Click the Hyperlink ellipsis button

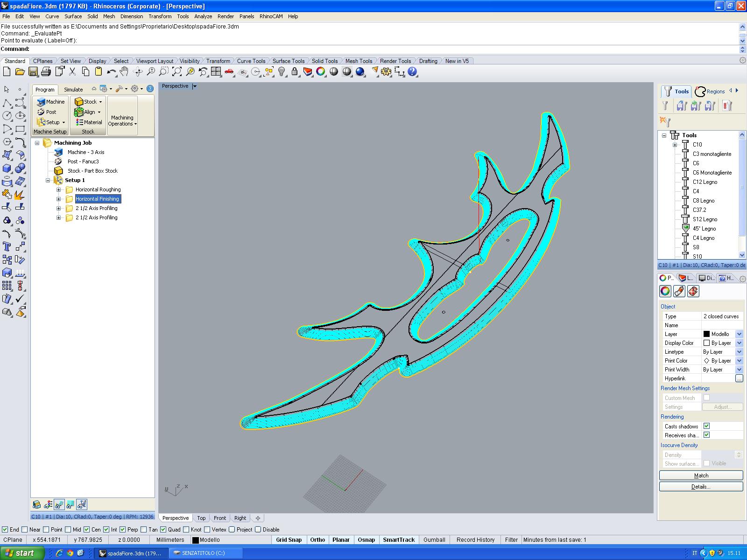pos(739,378)
